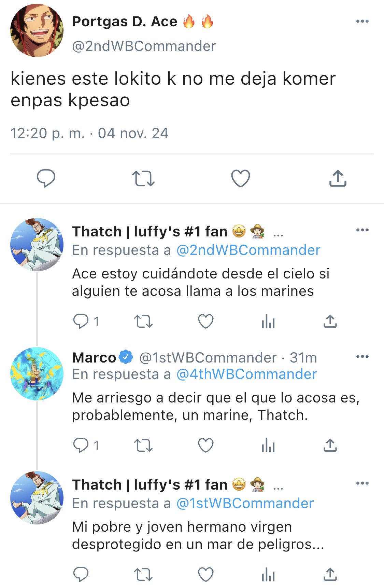Open more options for Ace's tweet
Image resolution: width=384 pixels, height=588 pixels.
[x=362, y=21]
